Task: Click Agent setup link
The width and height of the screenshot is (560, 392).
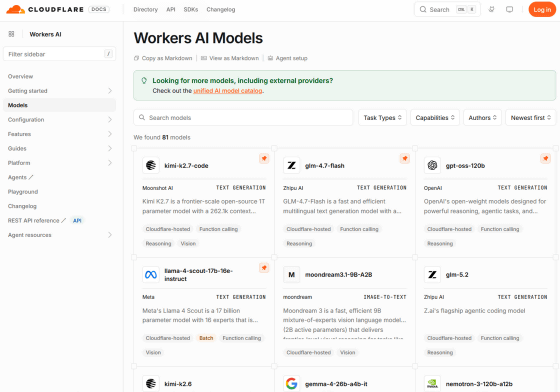Action: click(x=288, y=58)
